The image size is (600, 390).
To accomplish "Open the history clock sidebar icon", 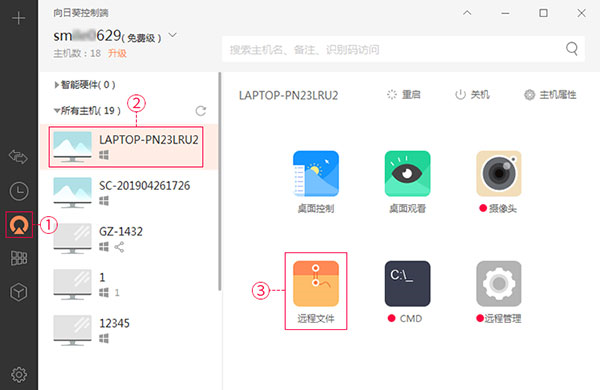I will tap(19, 191).
